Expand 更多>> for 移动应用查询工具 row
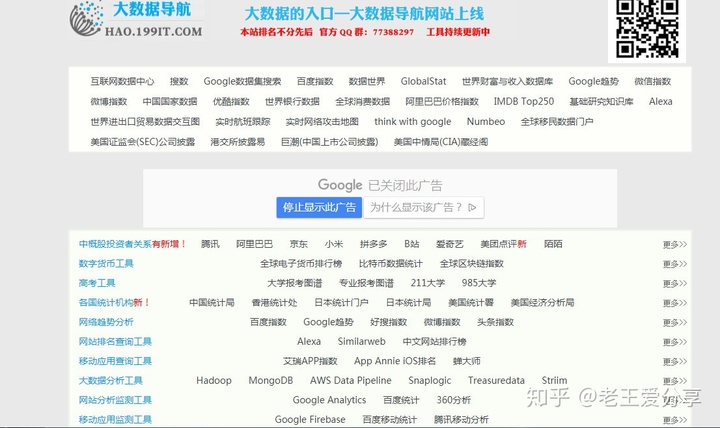 (x=675, y=361)
